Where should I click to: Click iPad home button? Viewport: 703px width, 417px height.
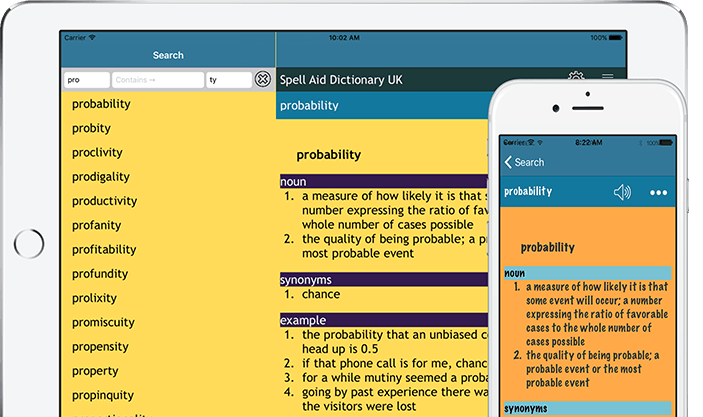pos(29,243)
